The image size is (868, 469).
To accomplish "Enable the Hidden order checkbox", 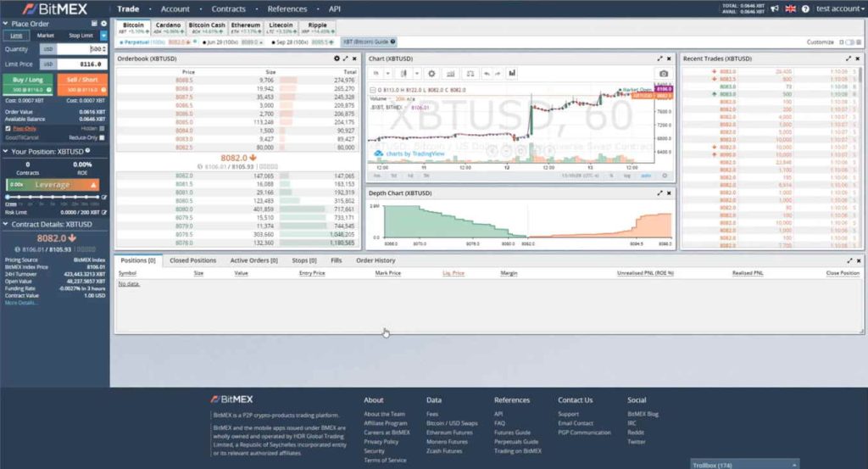I will pyautogui.click(x=102, y=128).
